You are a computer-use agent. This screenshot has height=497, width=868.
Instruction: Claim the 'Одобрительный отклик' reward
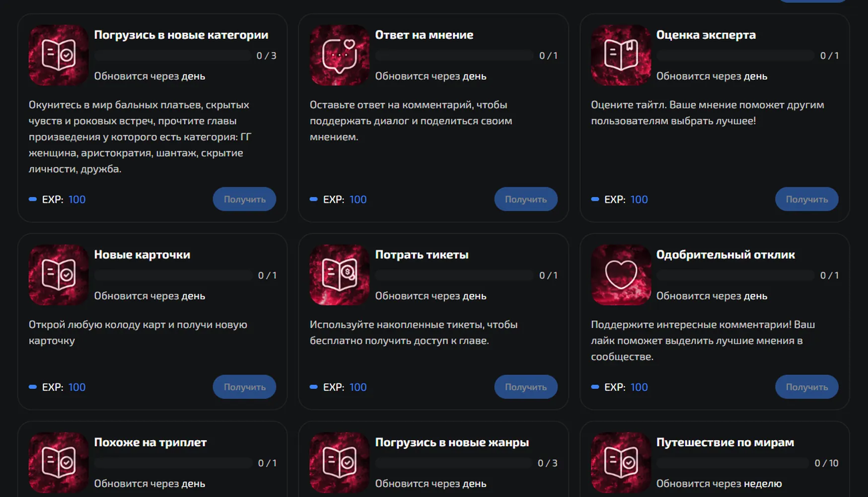[x=807, y=387]
